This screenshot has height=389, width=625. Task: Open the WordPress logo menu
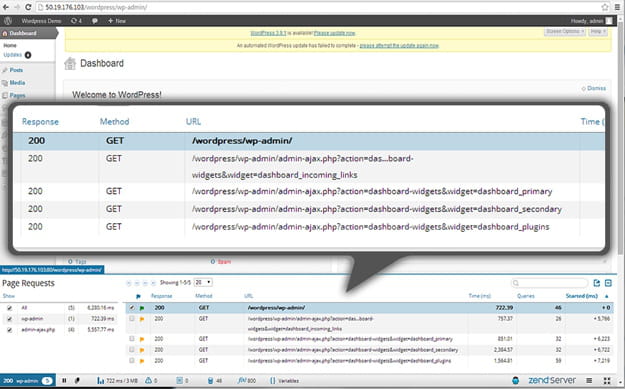click(8, 21)
